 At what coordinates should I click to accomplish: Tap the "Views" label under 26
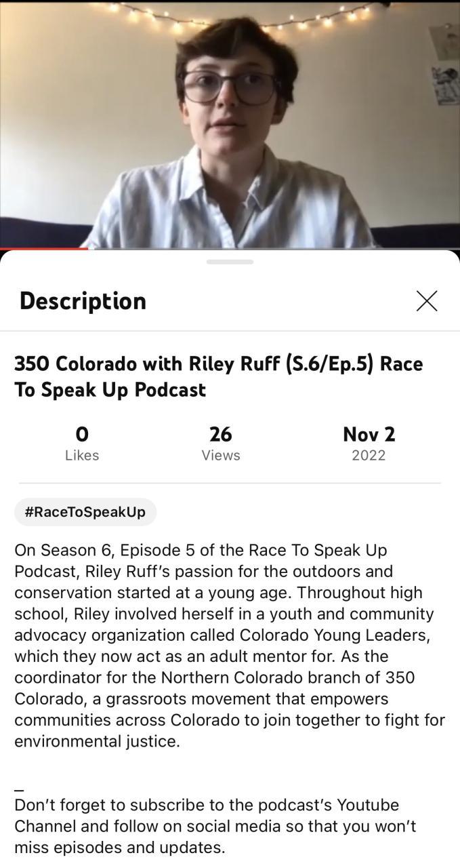[221, 455]
